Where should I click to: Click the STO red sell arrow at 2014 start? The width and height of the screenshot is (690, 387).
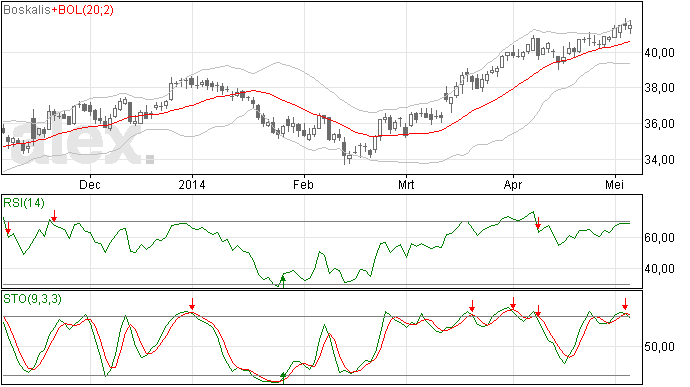pos(192,304)
